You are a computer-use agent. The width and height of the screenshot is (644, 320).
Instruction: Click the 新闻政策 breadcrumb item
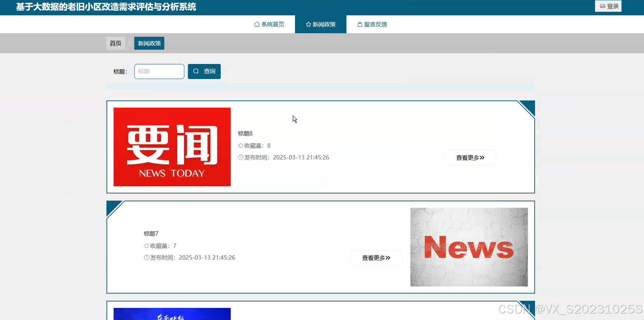(x=149, y=43)
